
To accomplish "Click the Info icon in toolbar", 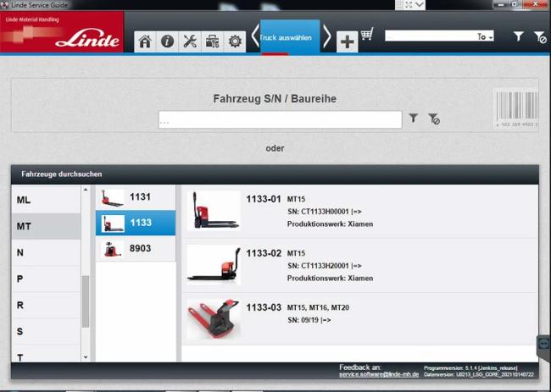I will point(168,41).
